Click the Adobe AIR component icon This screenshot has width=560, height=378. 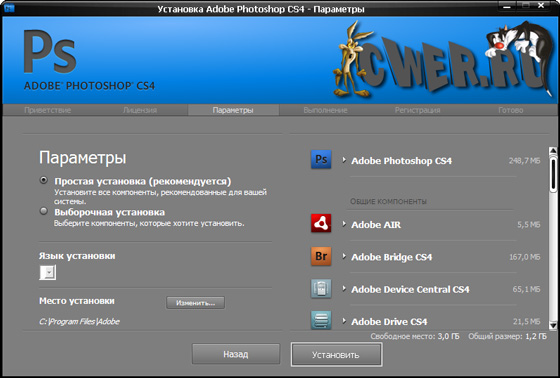(x=321, y=223)
